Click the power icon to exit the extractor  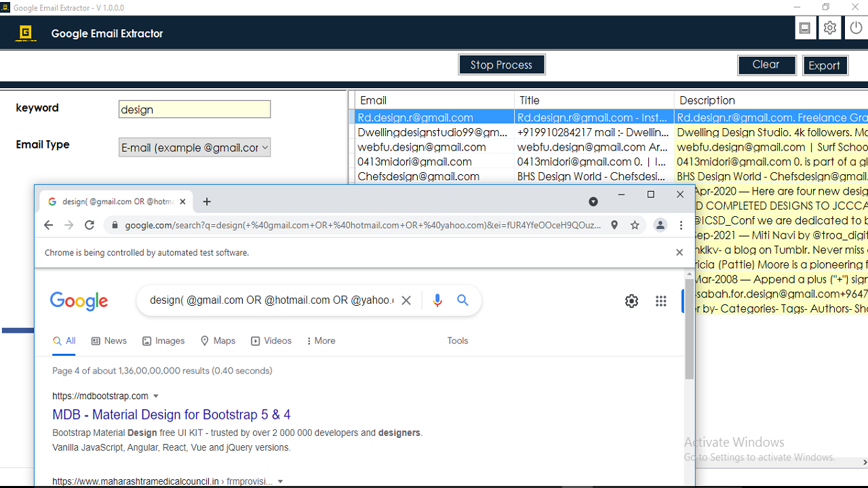pyautogui.click(x=855, y=28)
